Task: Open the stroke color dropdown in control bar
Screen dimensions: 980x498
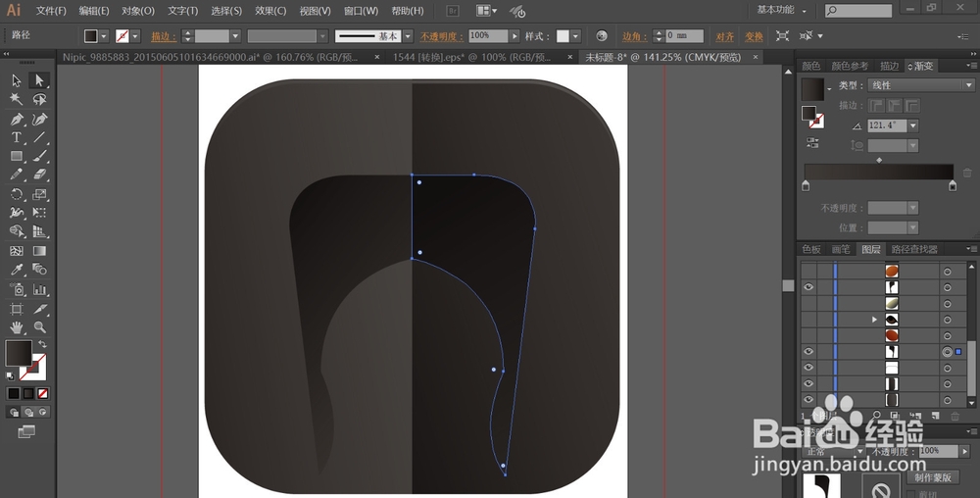Action: (x=135, y=36)
